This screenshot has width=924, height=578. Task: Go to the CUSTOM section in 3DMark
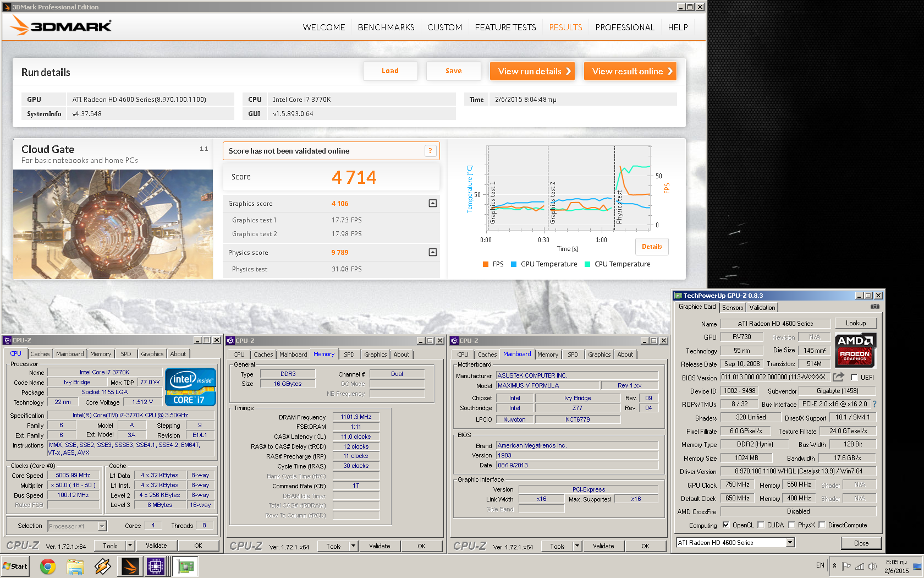[x=444, y=27]
